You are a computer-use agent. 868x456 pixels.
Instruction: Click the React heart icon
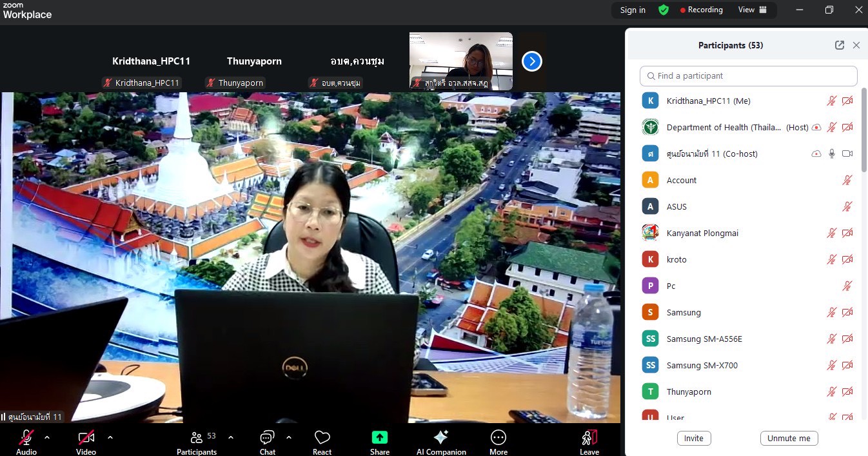coord(322,439)
